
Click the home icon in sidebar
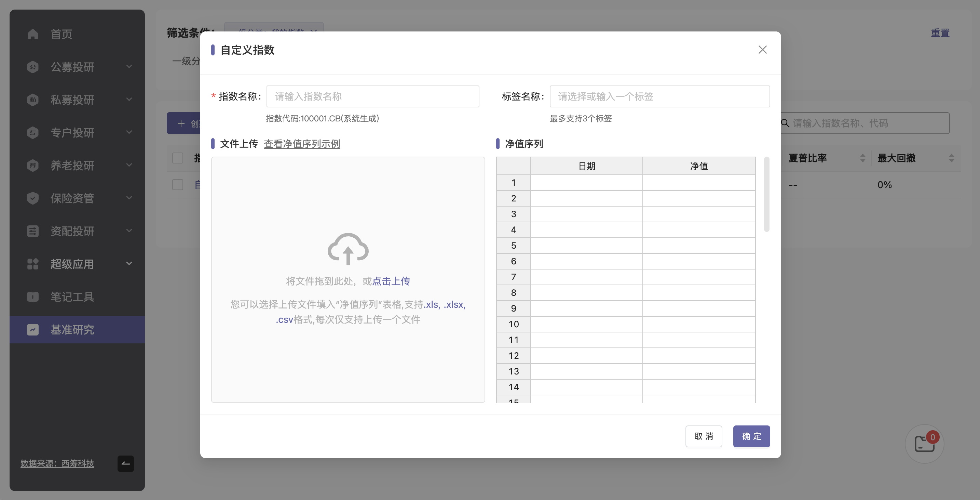(33, 34)
